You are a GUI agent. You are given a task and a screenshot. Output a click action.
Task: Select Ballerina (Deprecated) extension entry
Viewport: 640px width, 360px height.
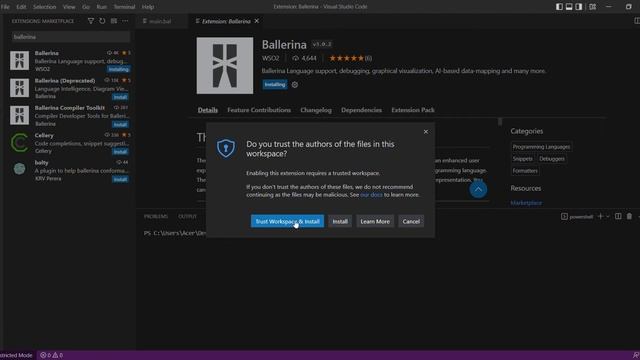coord(69,88)
